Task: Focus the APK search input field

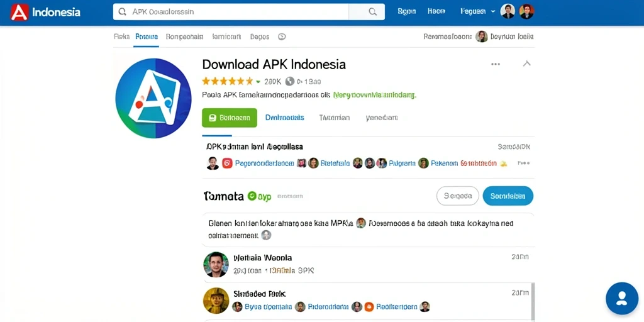Action: pyautogui.click(x=231, y=12)
